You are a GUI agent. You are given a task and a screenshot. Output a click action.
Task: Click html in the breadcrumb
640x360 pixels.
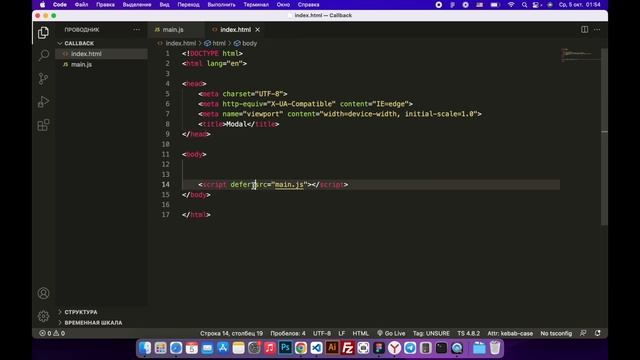[219, 43]
